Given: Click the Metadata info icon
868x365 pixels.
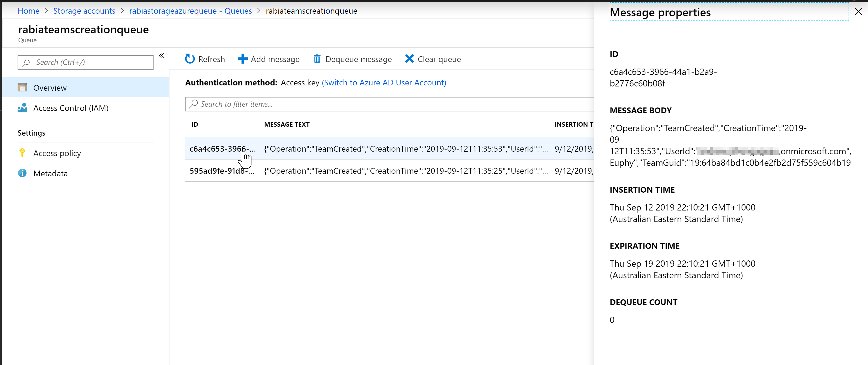Looking at the screenshot, I should [22, 173].
